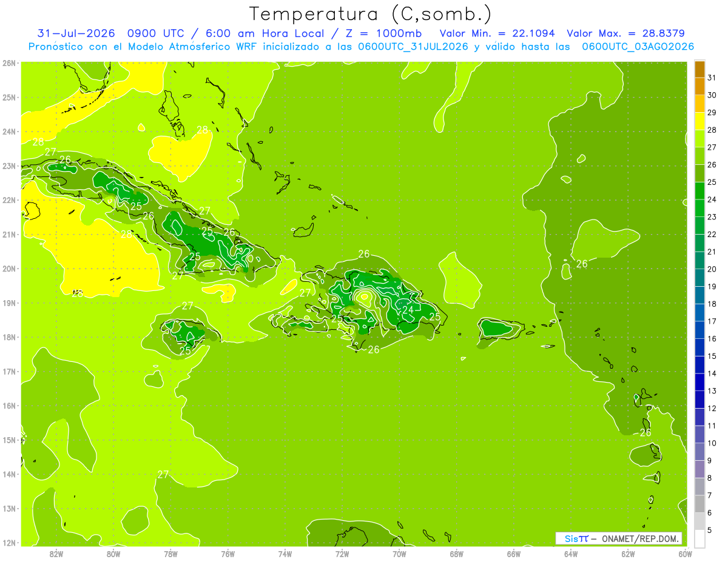Click dark blue colorbar segment between 13 and 14
Screen dimensions: 728x562
click(x=699, y=382)
